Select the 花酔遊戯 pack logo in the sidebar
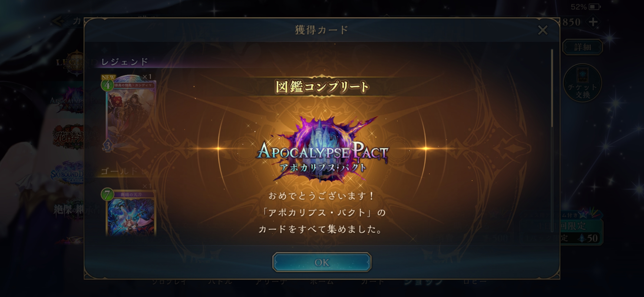This screenshot has height=297, width=644. (x=68, y=137)
